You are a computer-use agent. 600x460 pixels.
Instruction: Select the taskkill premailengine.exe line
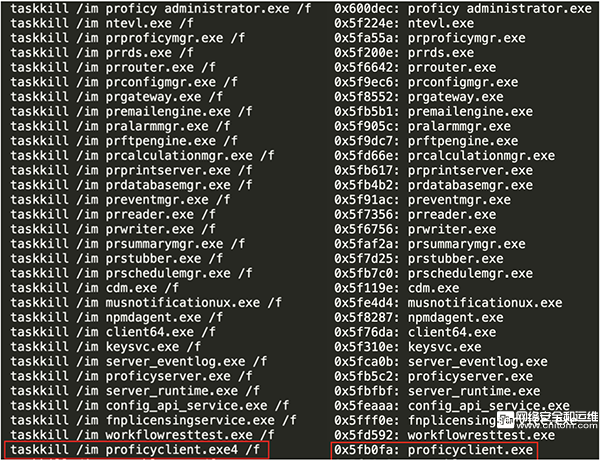[x=131, y=111]
